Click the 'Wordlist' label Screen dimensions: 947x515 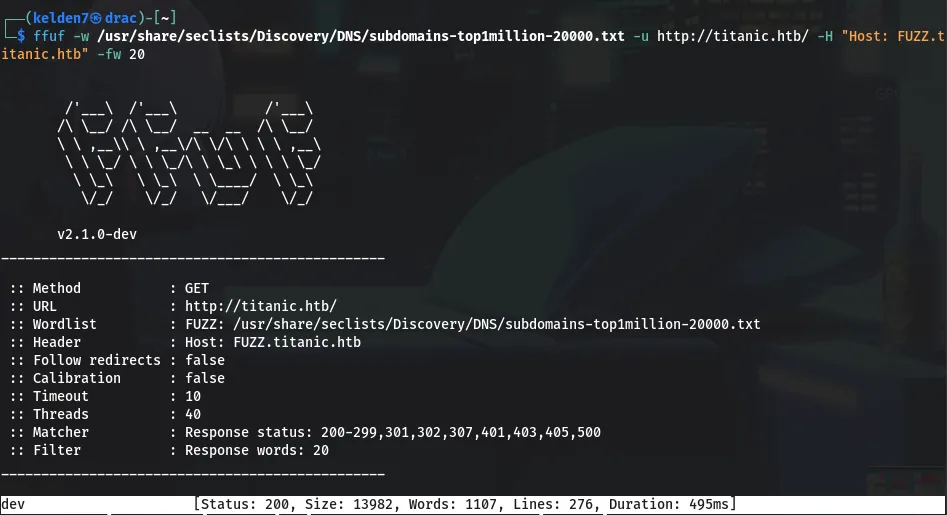(65, 324)
